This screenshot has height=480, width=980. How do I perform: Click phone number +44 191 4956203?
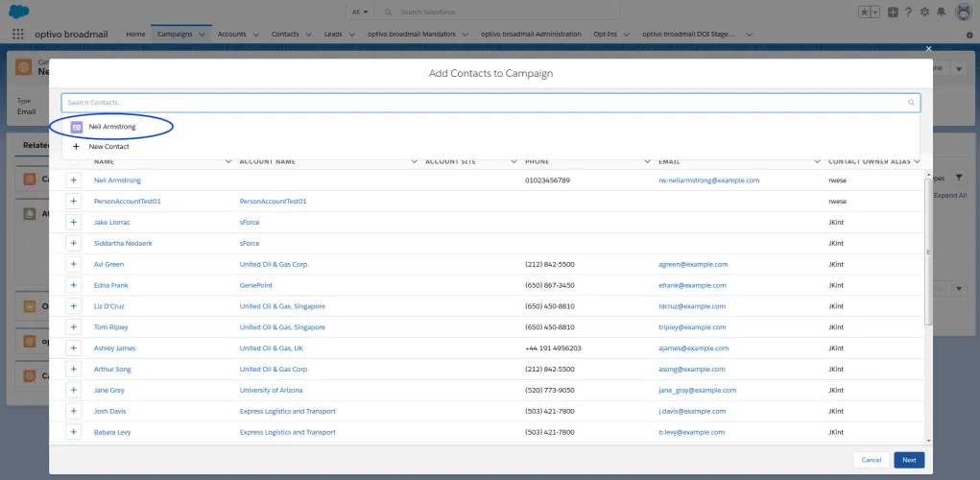click(554, 348)
